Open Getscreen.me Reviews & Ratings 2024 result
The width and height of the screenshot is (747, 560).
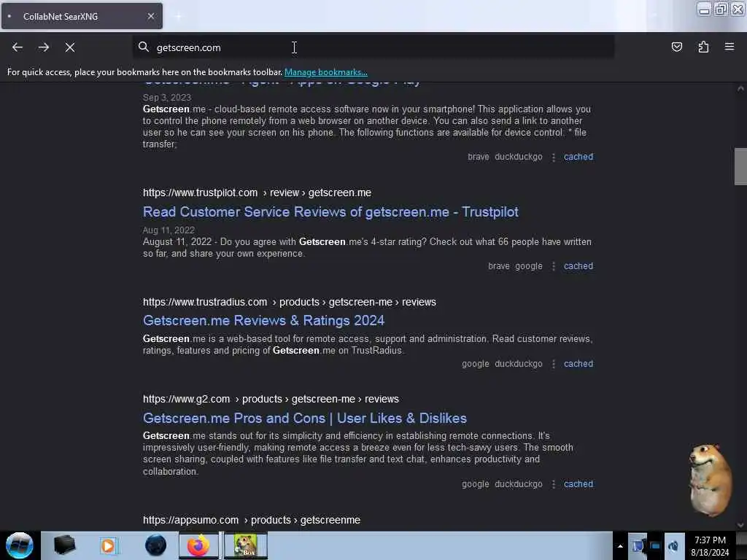click(263, 321)
